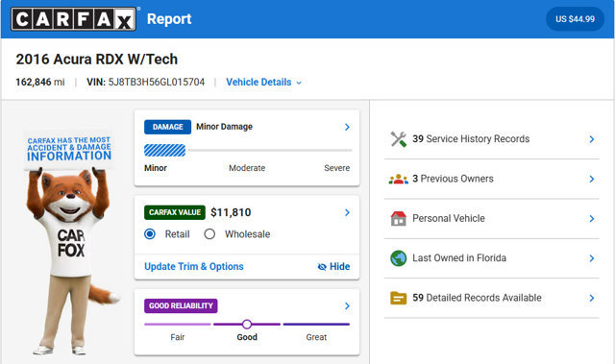Open Good Reliability details chevron
This screenshot has width=615, height=364.
[x=347, y=306]
